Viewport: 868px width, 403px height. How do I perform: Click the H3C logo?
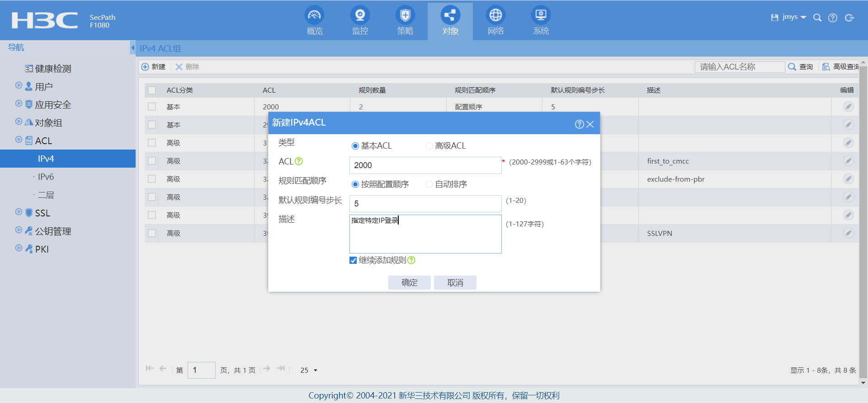tap(45, 20)
